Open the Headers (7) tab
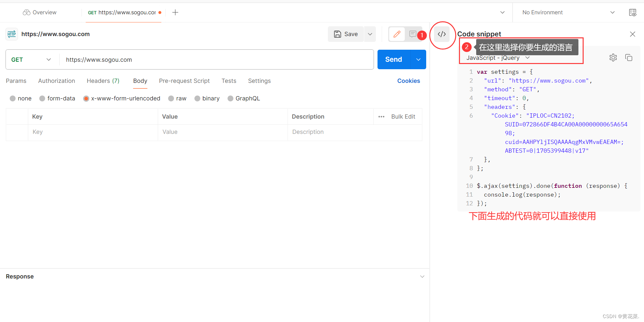Viewport: 644px width, 322px height. [x=103, y=81]
